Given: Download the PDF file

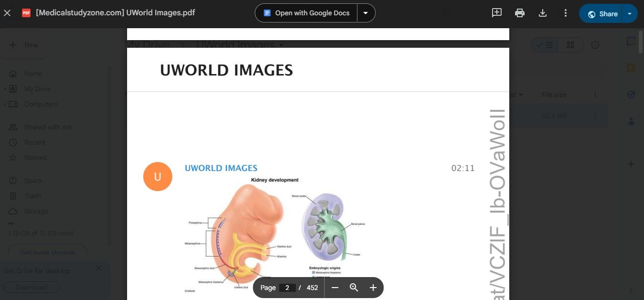Looking at the screenshot, I should pos(543,13).
